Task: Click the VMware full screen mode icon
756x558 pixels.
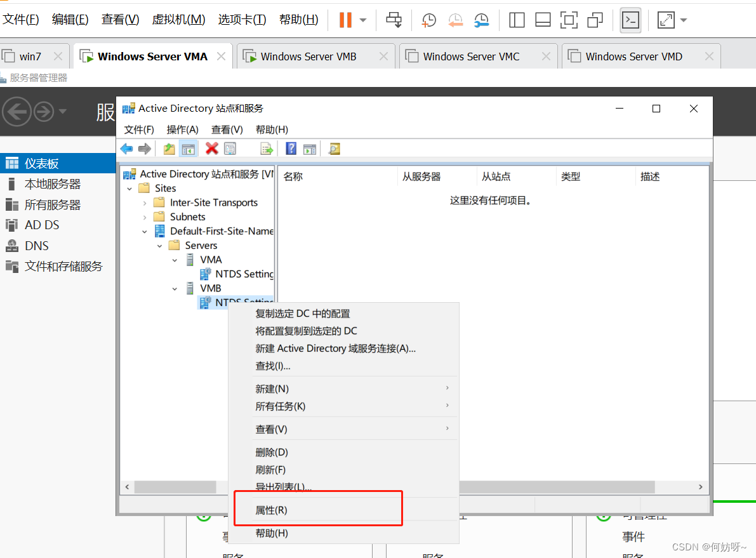Action: [569, 20]
